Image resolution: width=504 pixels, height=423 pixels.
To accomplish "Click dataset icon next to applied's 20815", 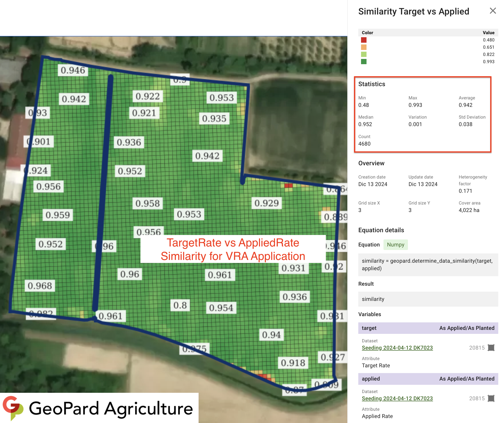I will pos(491,398).
